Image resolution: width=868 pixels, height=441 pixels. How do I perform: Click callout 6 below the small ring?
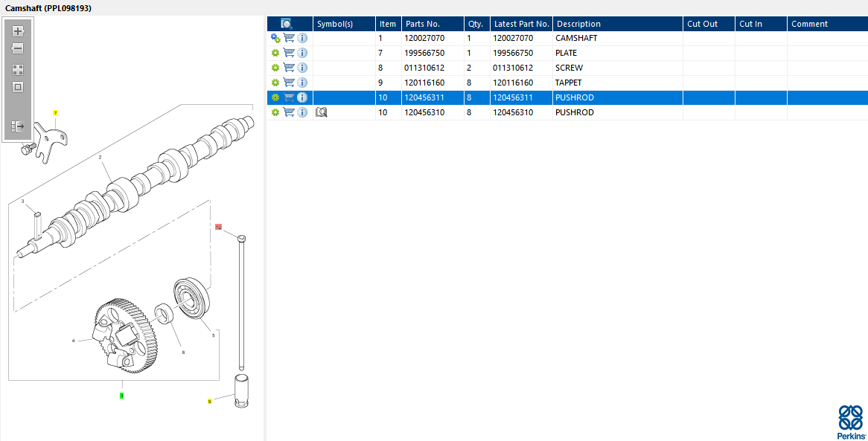coord(183,352)
